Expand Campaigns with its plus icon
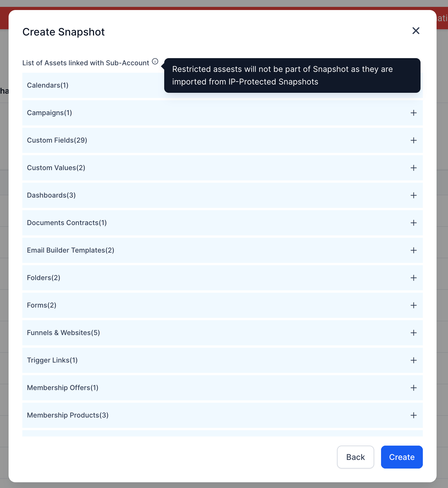 413,113
